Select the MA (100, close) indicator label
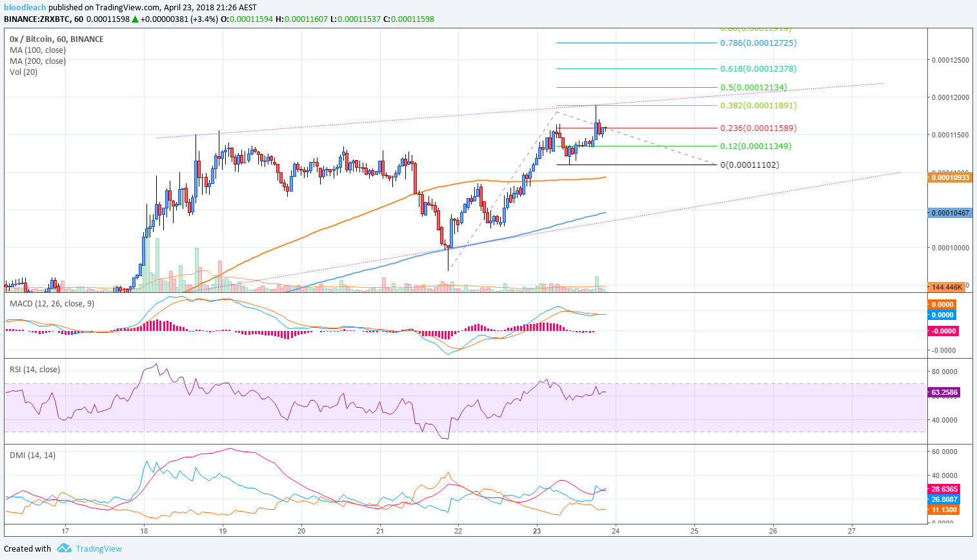The width and height of the screenshot is (977, 560). click(x=37, y=50)
